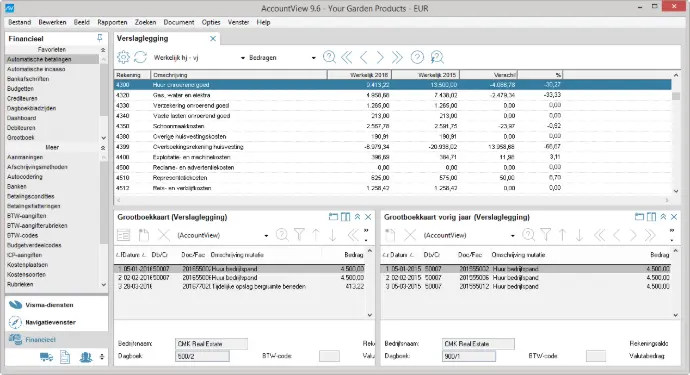The image size is (690, 375).
Task: Click search icon in Grootboekkaart vorig jaar toolbar
Action: 528,235
